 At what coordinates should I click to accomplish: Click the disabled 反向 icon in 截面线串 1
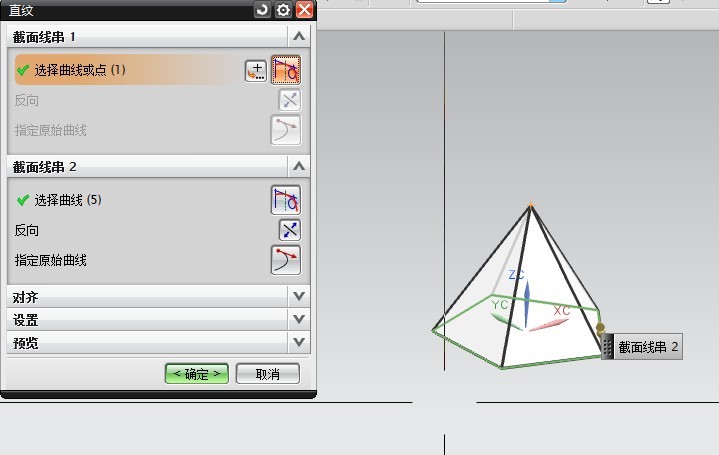click(289, 100)
